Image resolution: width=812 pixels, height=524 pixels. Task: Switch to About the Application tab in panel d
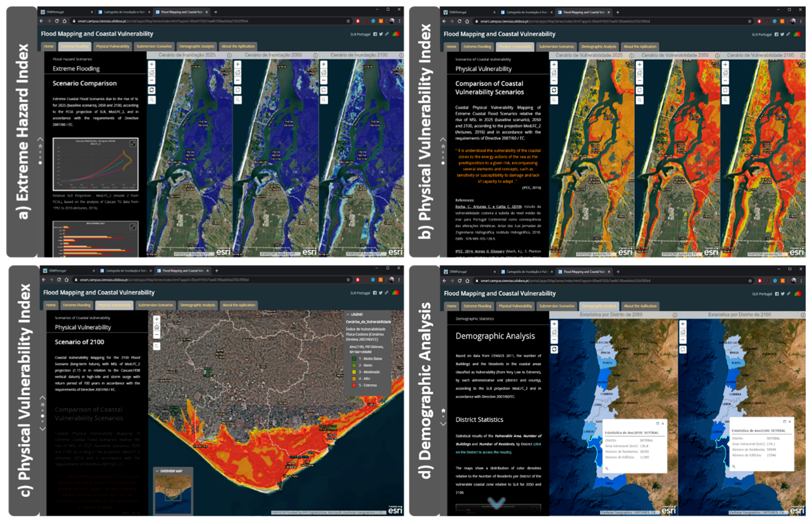coord(640,306)
